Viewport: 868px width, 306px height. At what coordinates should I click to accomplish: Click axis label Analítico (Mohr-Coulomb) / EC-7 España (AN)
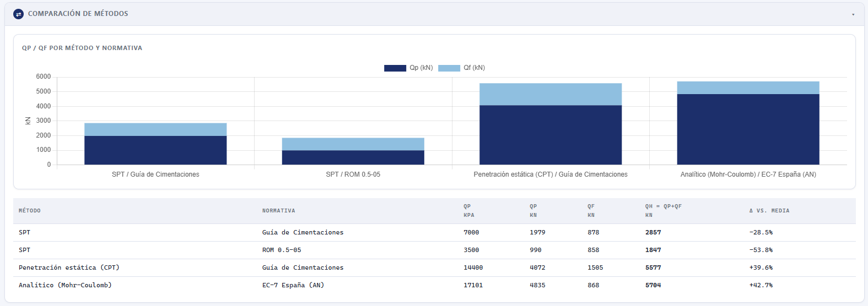(x=748, y=174)
